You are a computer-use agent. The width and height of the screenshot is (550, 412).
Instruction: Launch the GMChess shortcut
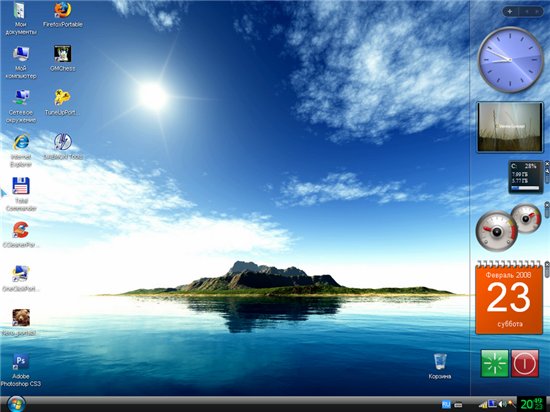63,58
